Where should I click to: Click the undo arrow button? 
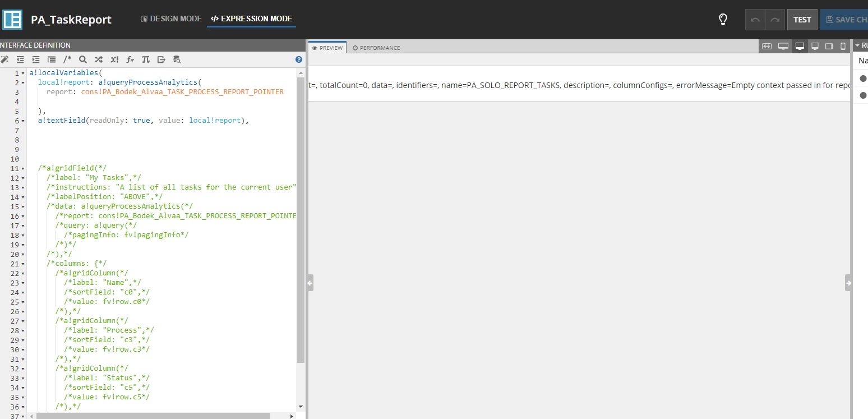click(755, 20)
